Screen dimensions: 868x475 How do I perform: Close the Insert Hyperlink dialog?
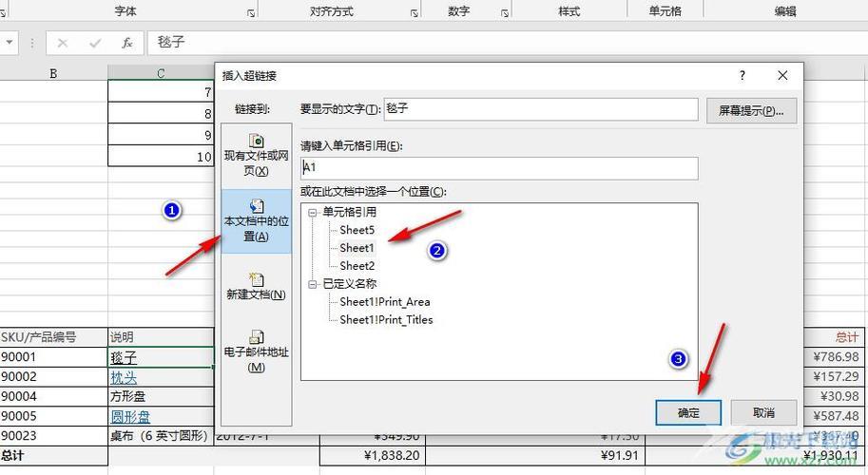coord(782,76)
